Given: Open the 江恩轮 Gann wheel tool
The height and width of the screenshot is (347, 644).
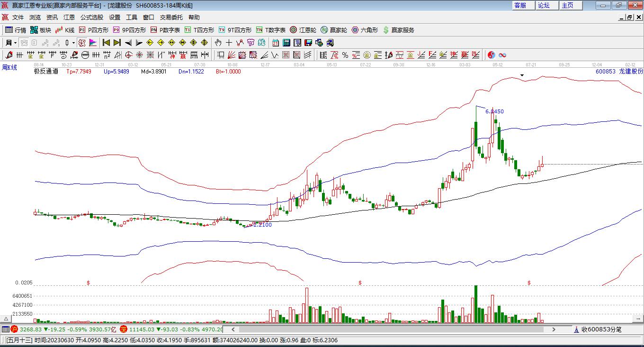Looking at the screenshot, I should [x=303, y=30].
